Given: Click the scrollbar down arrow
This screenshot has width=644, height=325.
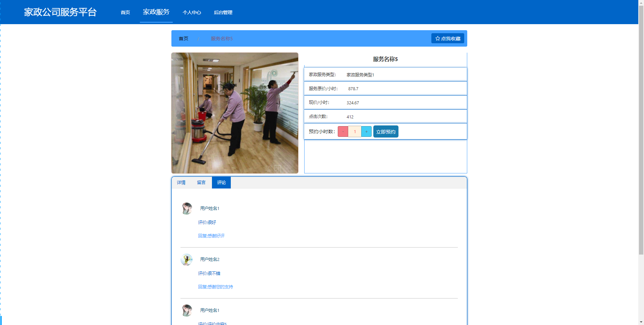Looking at the screenshot, I should [x=641, y=322].
